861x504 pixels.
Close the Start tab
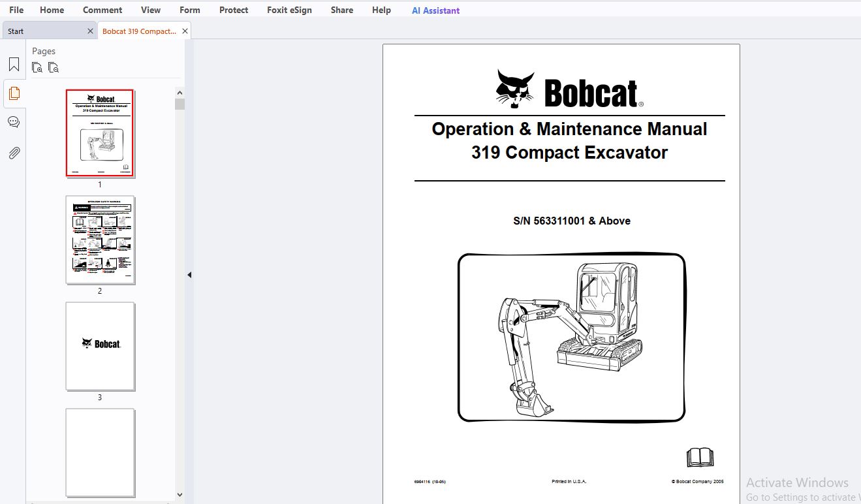[90, 31]
